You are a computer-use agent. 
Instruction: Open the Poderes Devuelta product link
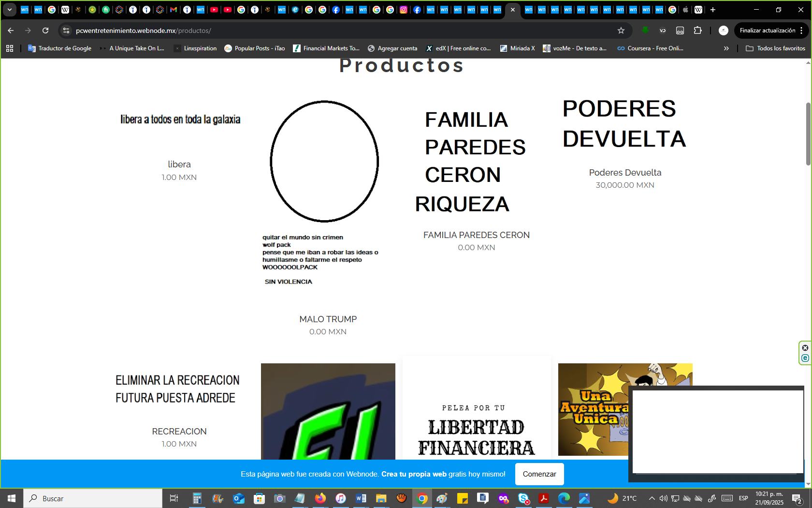point(625,173)
